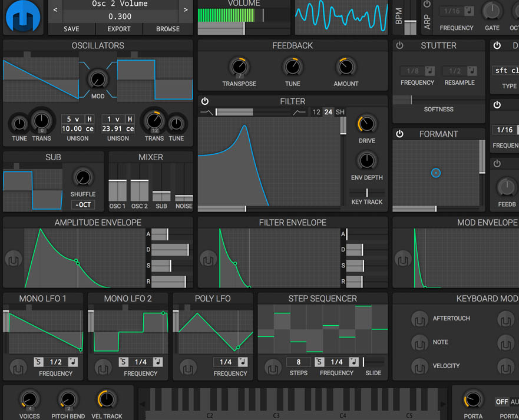
Task: Open Step Sequencer frequency note-type menu
Action: (354, 362)
